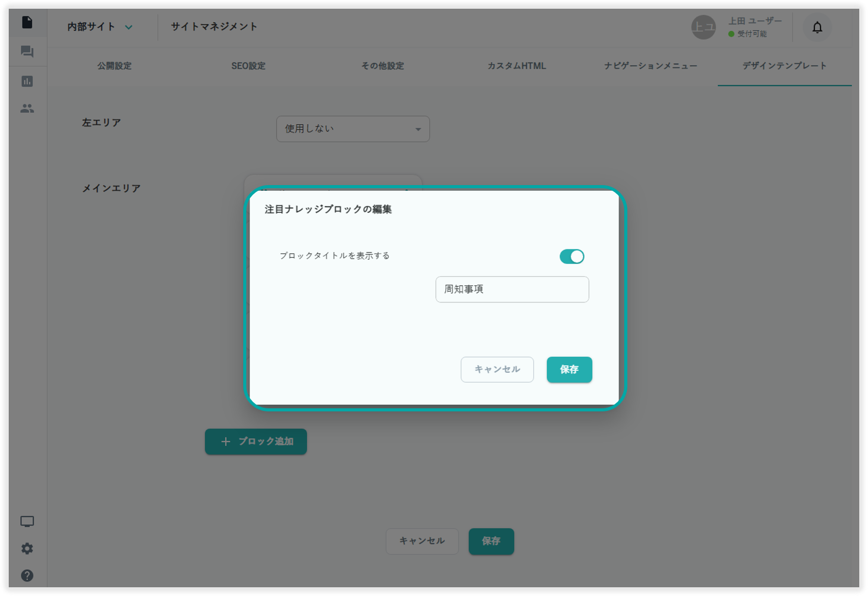Click the ブロック追加 button
Screen dimensions: 868x596
256,442
